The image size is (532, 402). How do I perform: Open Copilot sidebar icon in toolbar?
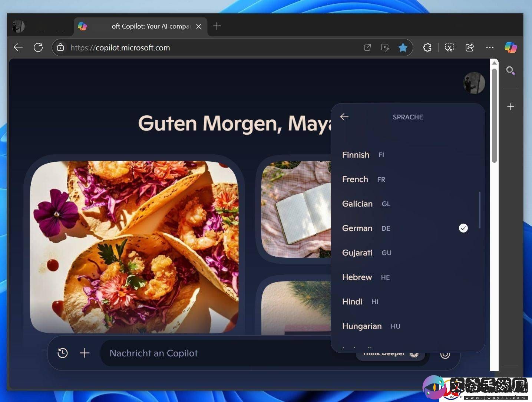(510, 47)
